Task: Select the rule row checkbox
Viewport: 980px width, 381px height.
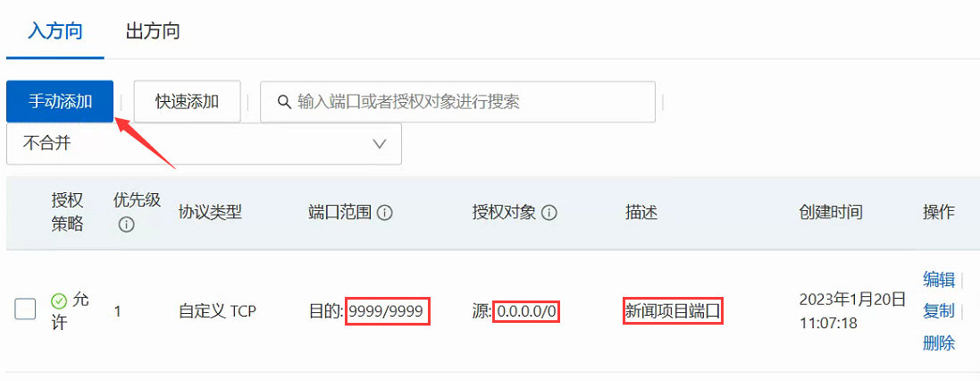Action: [25, 309]
